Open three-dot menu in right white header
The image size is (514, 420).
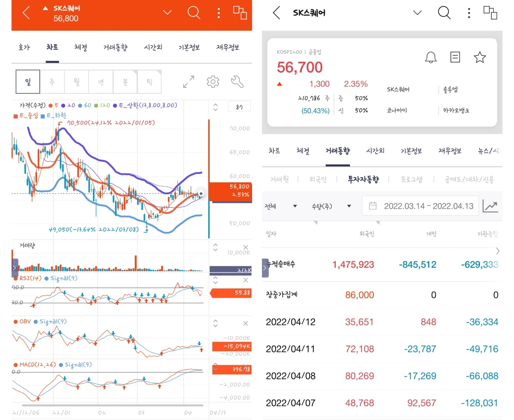[x=469, y=13]
